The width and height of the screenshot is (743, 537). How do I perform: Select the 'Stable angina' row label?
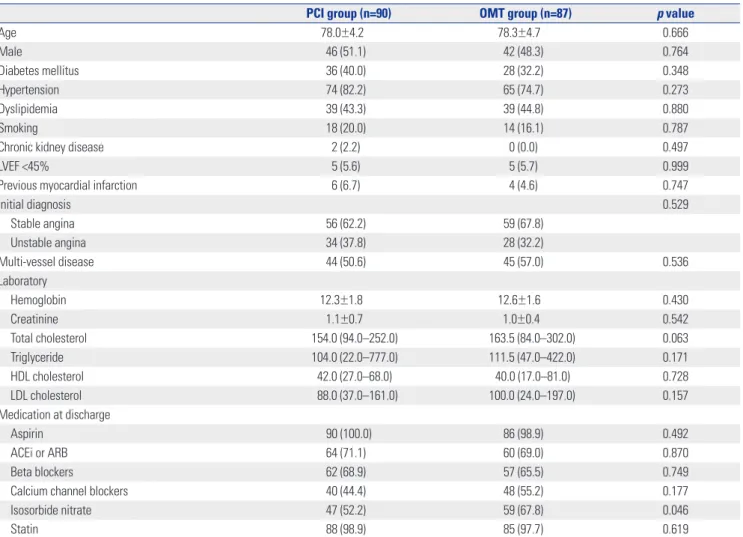(x=42, y=224)
